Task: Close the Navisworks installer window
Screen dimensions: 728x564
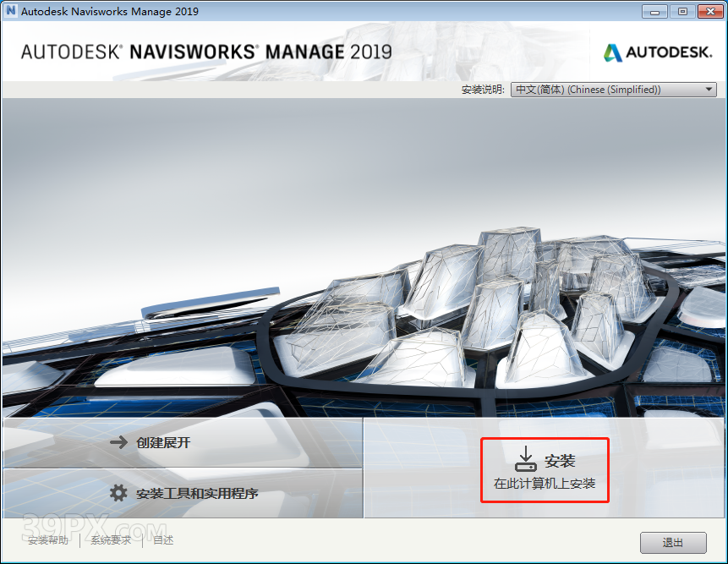Action: [x=709, y=11]
